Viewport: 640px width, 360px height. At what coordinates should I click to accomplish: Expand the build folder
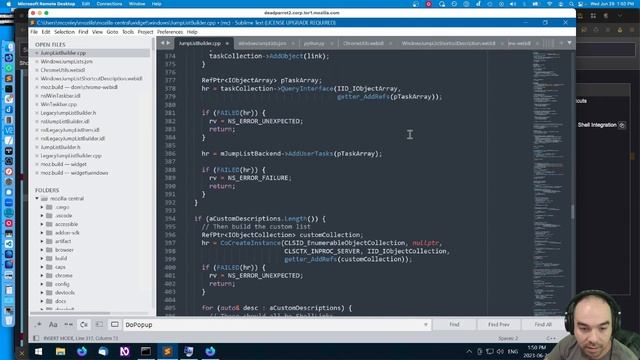pos(42,259)
